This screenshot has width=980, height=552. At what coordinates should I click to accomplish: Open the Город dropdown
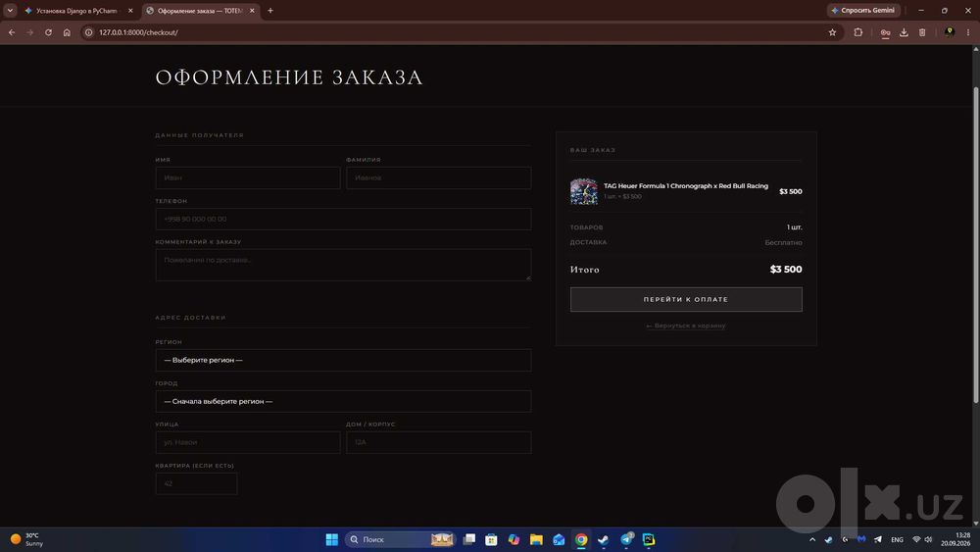click(343, 401)
